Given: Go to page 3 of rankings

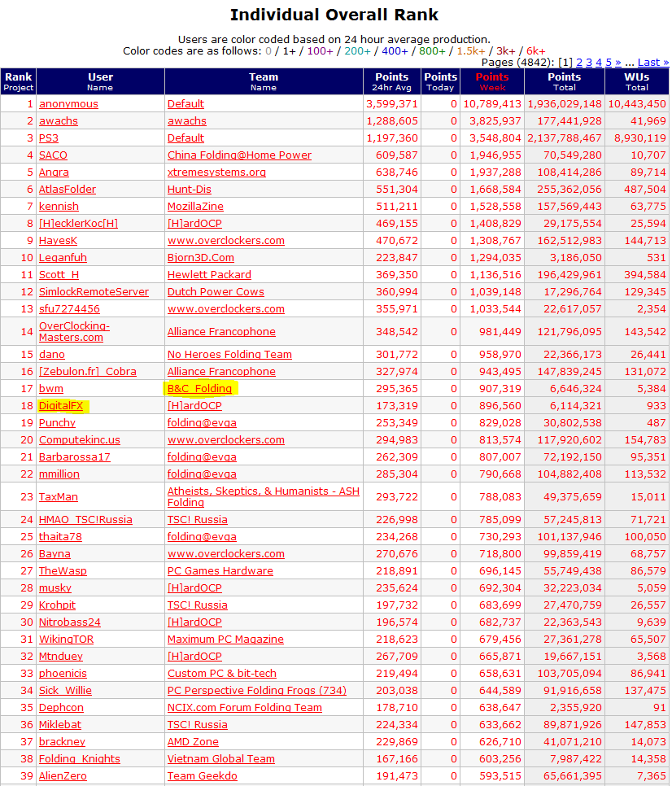Looking at the screenshot, I should click(x=589, y=63).
